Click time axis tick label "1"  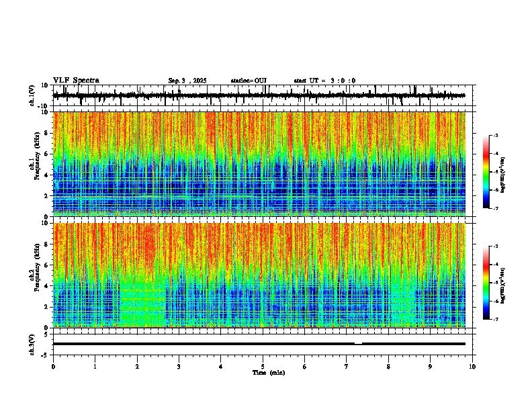95,367
